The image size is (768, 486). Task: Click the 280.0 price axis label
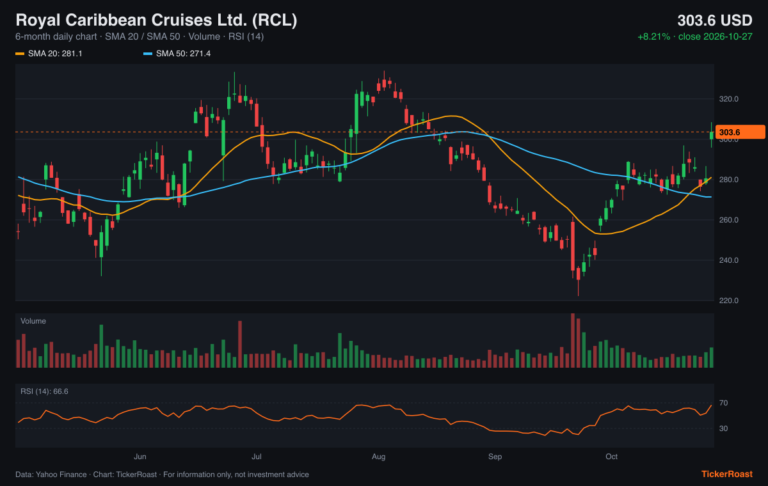[x=728, y=180]
